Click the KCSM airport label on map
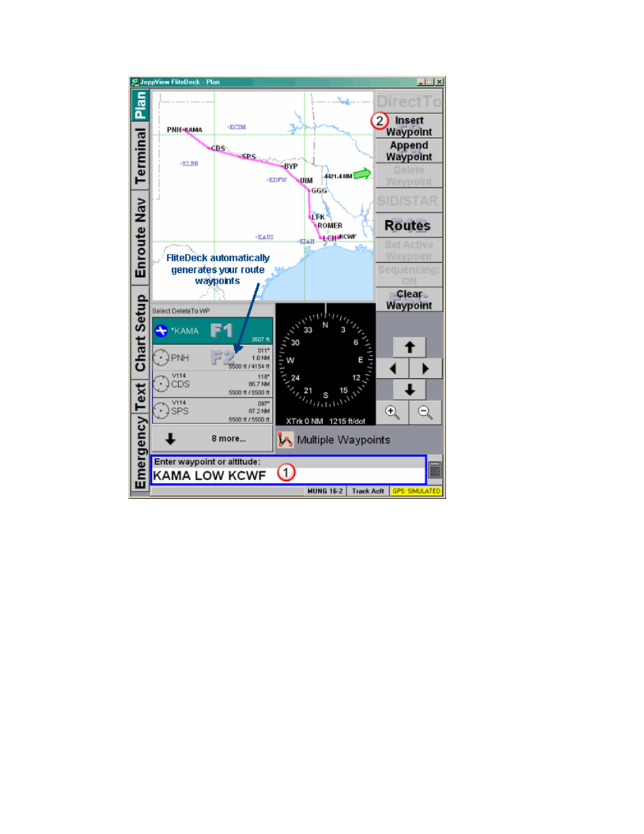The height and width of the screenshot is (834, 644). [237, 127]
